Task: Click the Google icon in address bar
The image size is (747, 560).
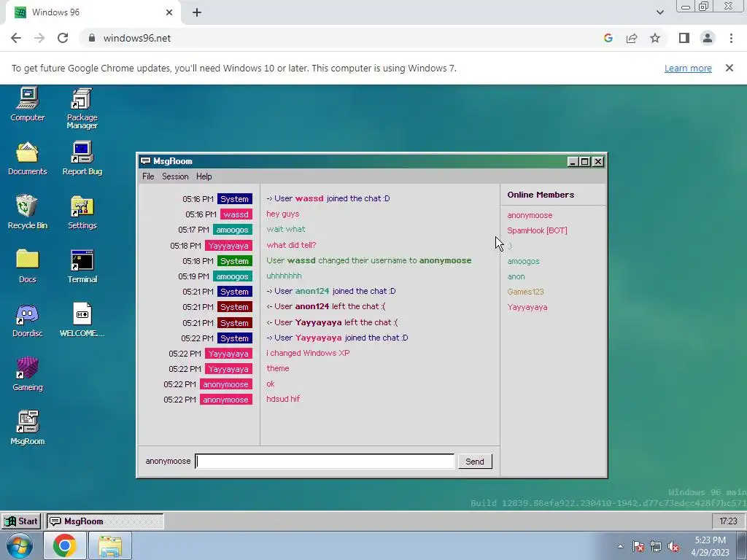Action: [x=608, y=38]
